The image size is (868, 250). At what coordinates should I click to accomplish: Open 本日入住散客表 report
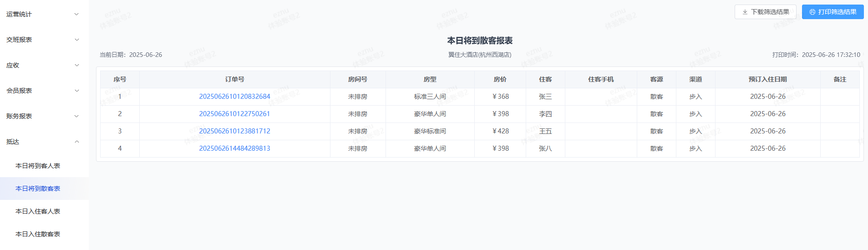(x=38, y=234)
